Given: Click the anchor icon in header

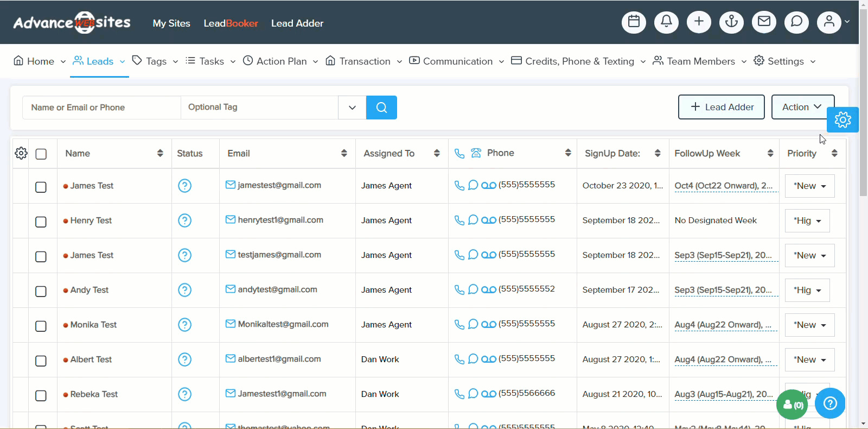Looking at the screenshot, I should [x=731, y=22].
